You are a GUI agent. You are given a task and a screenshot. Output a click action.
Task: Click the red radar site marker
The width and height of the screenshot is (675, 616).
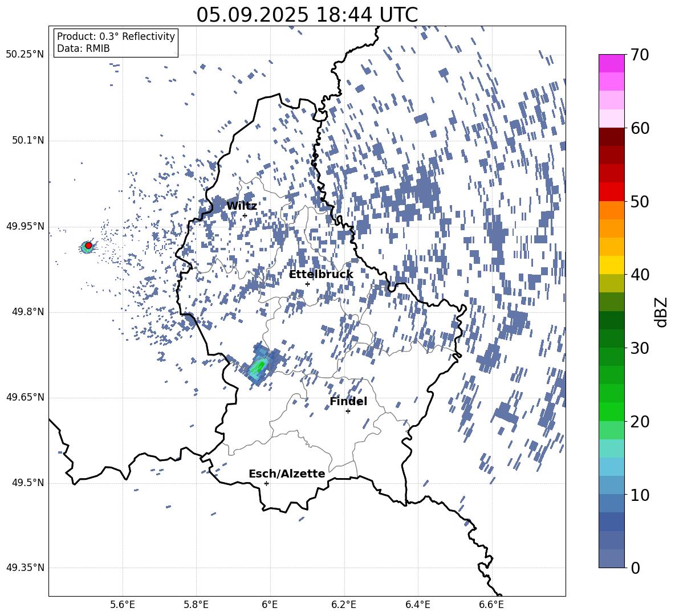(88, 245)
